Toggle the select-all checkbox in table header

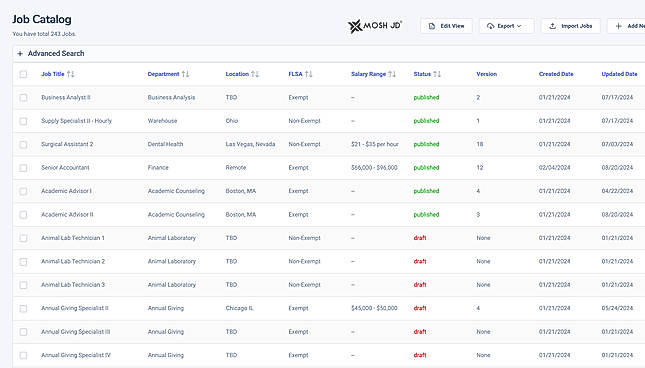(x=23, y=74)
